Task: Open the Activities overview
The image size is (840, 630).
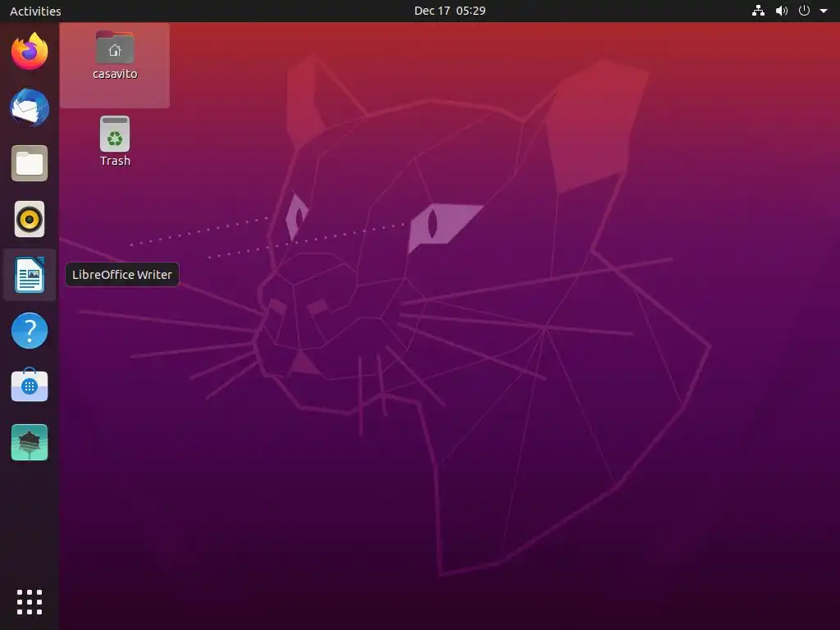Action: coord(35,11)
